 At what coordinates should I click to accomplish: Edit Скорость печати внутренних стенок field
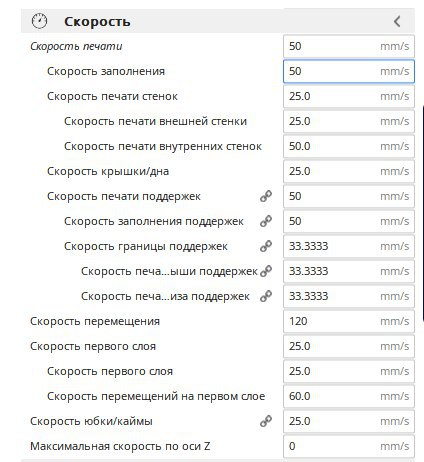pos(349,146)
